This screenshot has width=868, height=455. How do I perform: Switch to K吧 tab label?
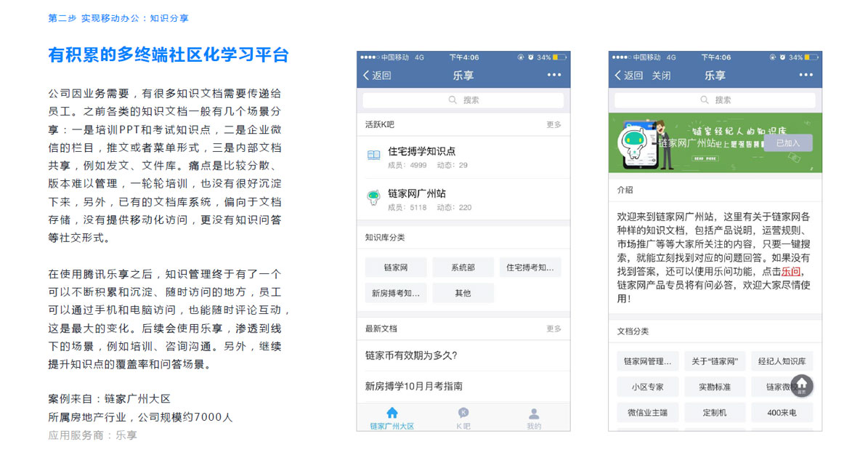click(463, 426)
